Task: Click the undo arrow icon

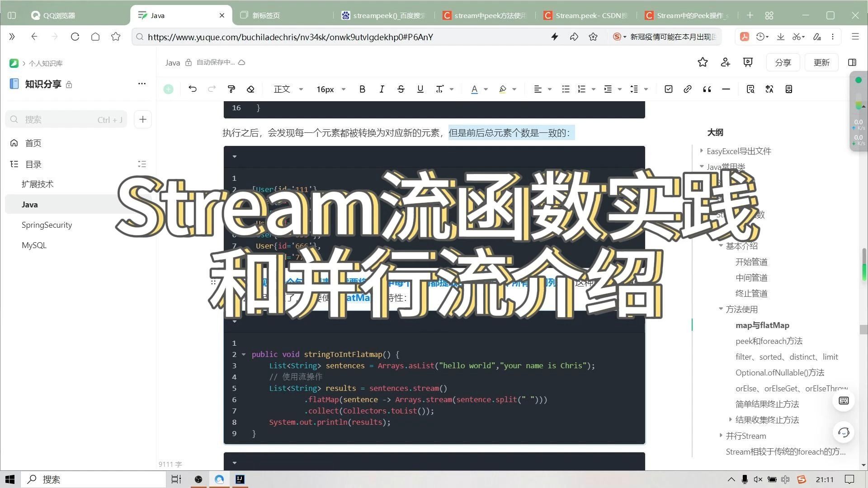Action: (193, 89)
